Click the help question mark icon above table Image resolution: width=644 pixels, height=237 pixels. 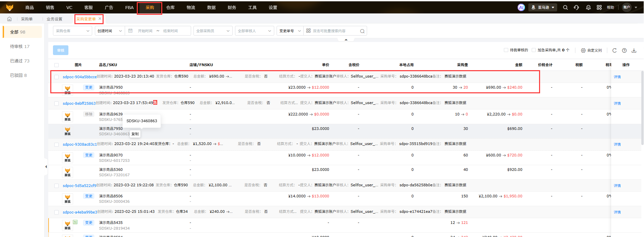tap(624, 50)
